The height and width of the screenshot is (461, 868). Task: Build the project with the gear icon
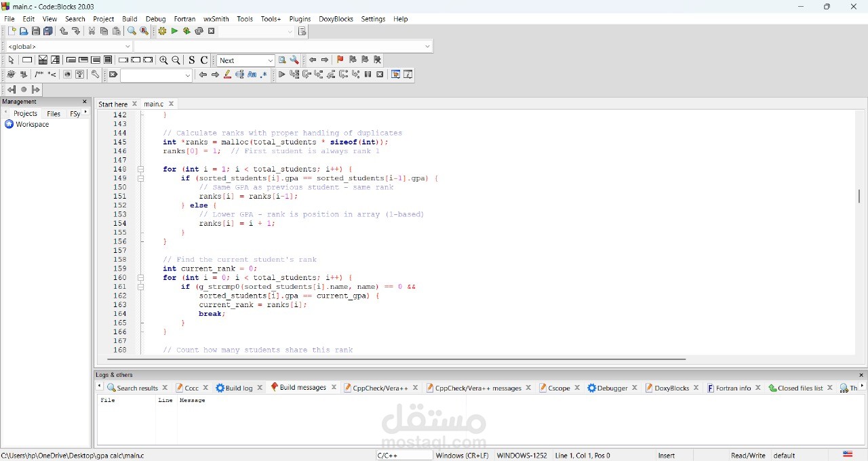162,31
